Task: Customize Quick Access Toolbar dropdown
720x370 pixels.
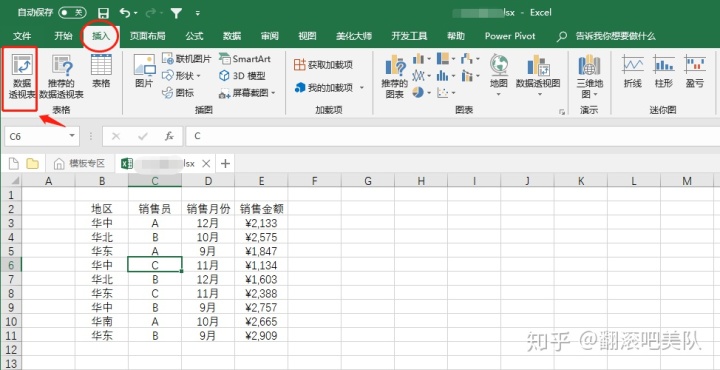Action: pyautogui.click(x=198, y=13)
